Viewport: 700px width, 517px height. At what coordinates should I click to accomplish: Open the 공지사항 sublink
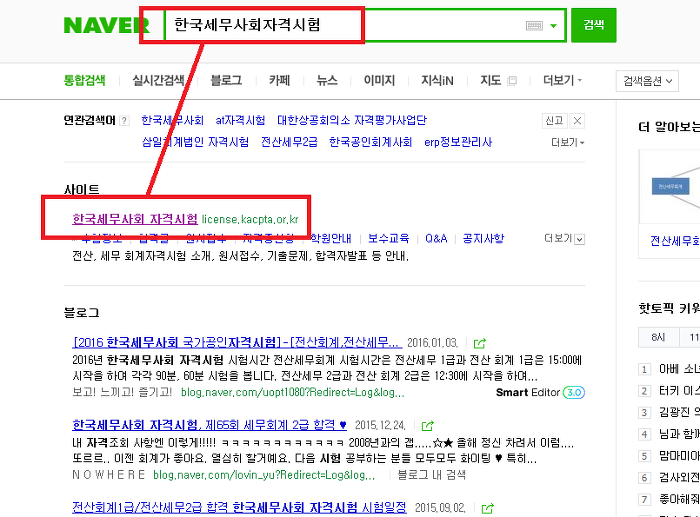(x=483, y=238)
